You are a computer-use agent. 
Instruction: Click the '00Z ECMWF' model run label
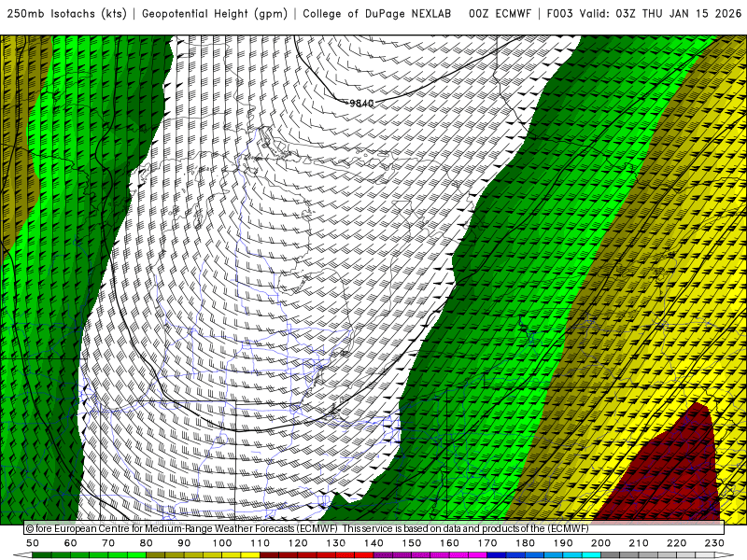point(500,14)
